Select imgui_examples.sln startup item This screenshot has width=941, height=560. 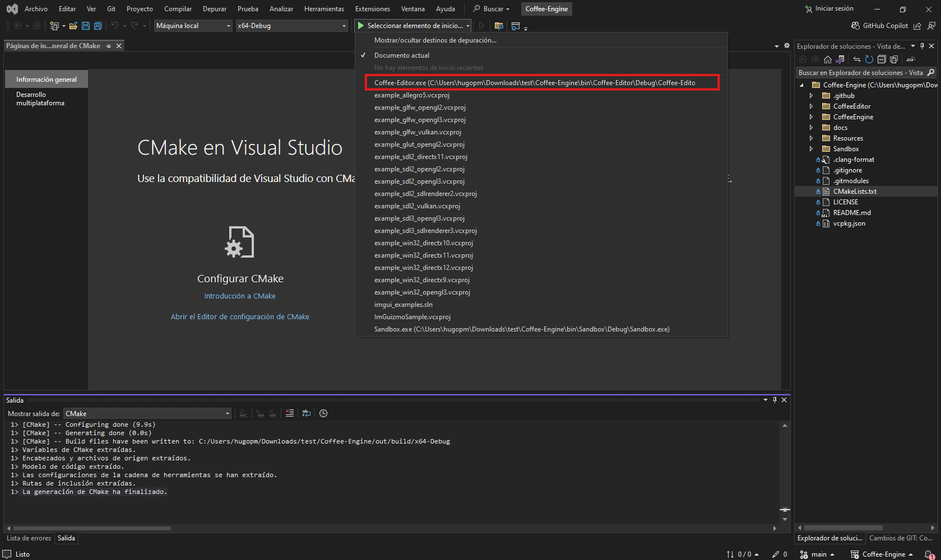tap(404, 305)
